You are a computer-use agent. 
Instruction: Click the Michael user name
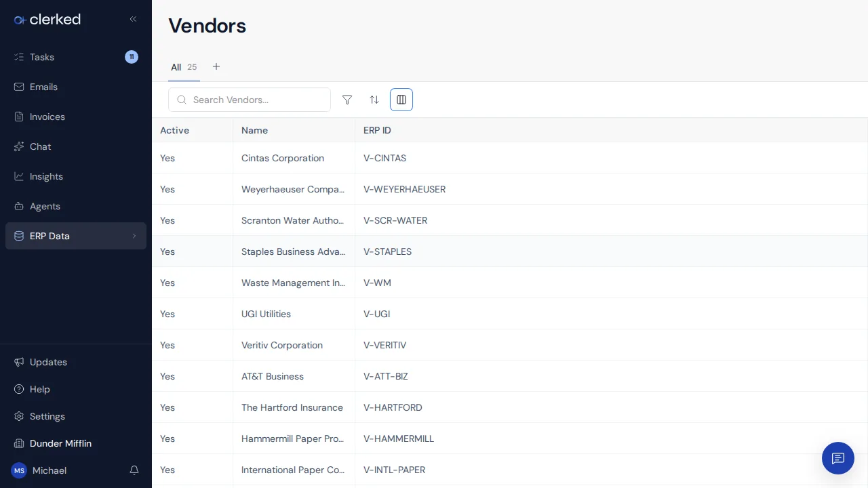pyautogui.click(x=50, y=470)
